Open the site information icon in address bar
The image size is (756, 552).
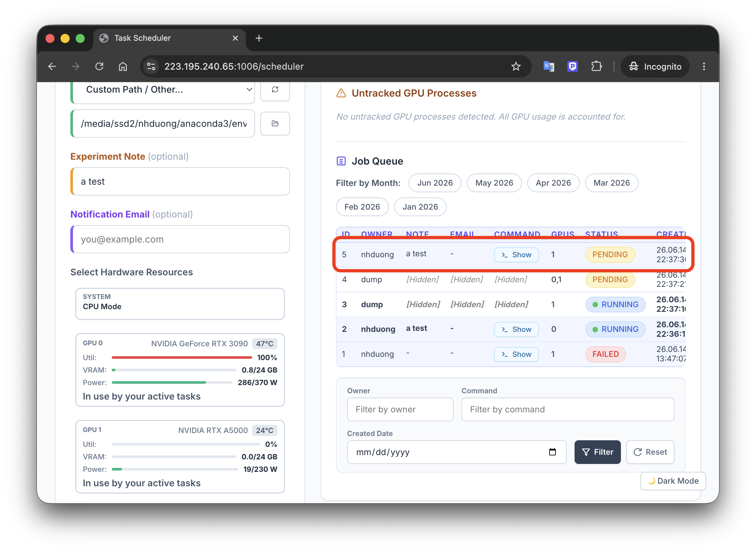(x=151, y=66)
